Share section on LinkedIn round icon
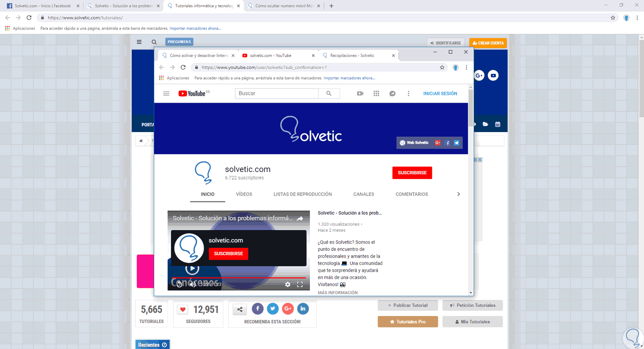This screenshot has height=349, width=644. [303, 309]
